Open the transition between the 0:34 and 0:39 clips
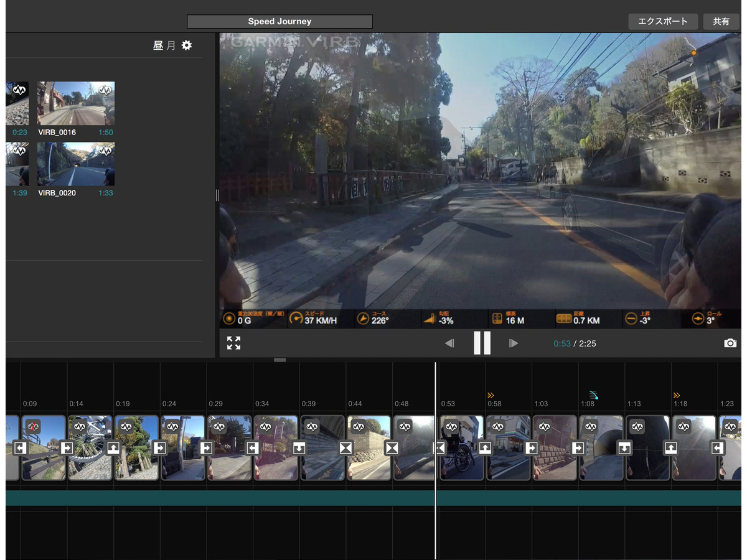The width and height of the screenshot is (747, 560). [x=299, y=448]
